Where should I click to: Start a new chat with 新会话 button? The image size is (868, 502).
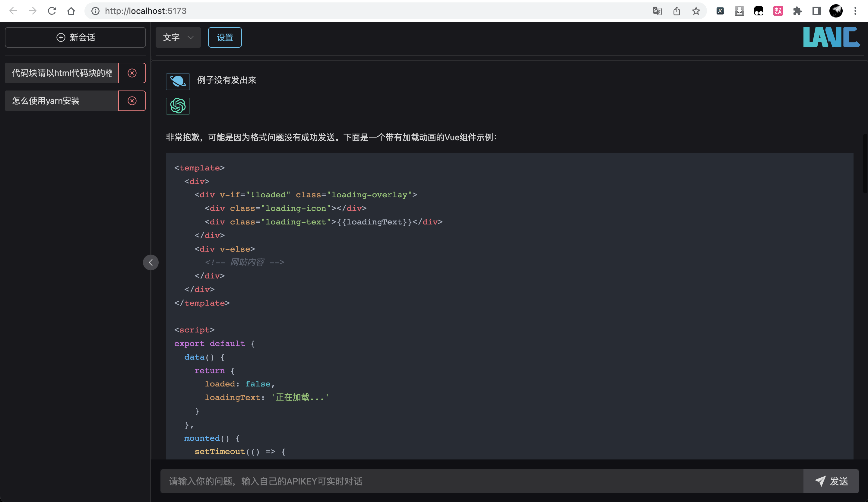pyautogui.click(x=75, y=37)
